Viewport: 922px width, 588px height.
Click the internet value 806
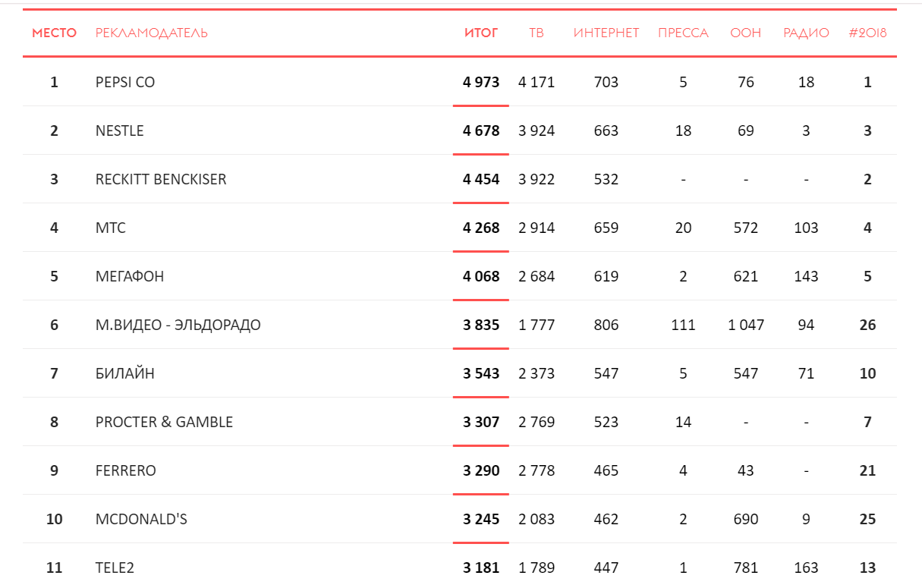point(606,325)
